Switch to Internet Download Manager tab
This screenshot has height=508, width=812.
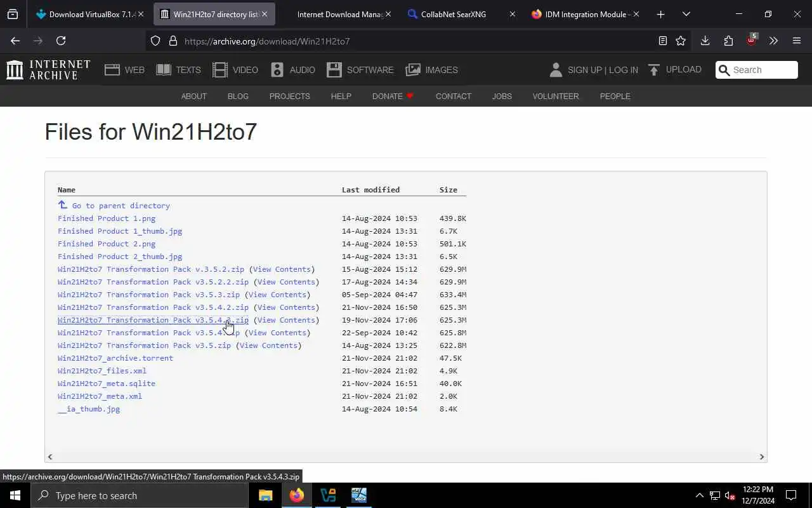336,14
